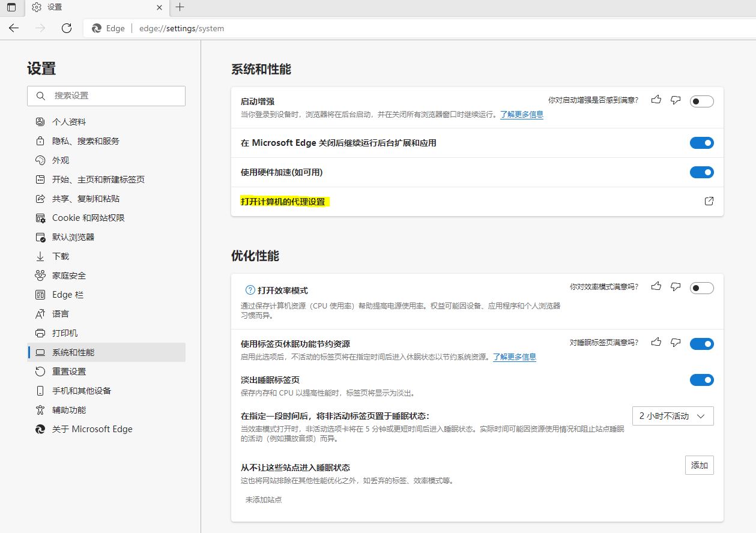Image resolution: width=756 pixels, height=533 pixels.
Task: Click 了解更多信息 link under 启动增强
Action: [x=521, y=115]
